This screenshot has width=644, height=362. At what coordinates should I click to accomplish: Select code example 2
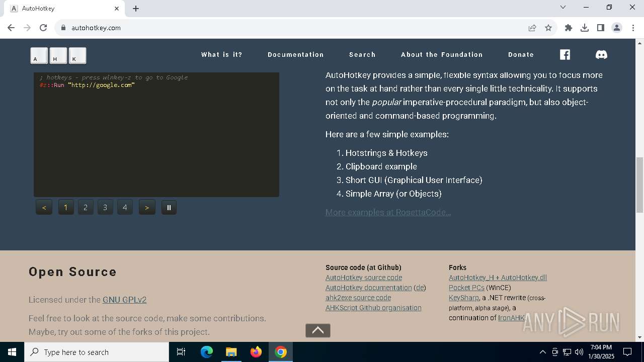click(86, 207)
